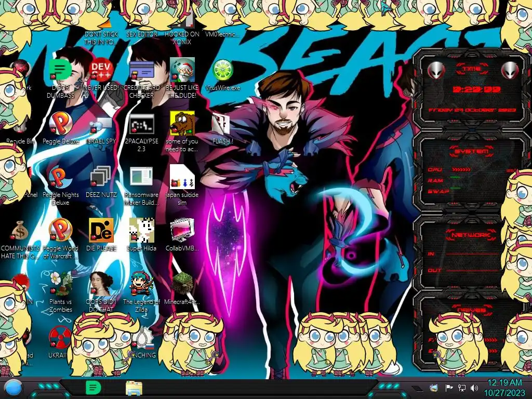Viewport: 532px width, 399px height.
Task: Select the 'some of you need to ac...' dog icon
Action: [182, 124]
